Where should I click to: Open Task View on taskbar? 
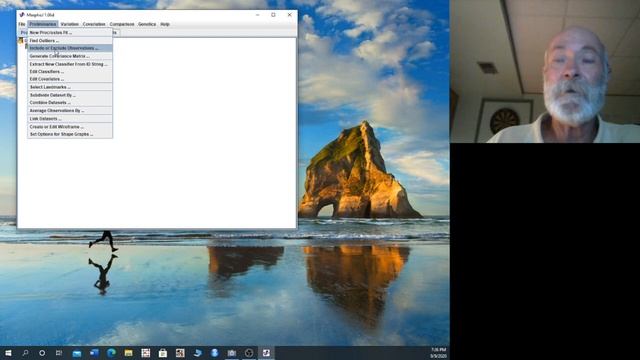(x=59, y=353)
